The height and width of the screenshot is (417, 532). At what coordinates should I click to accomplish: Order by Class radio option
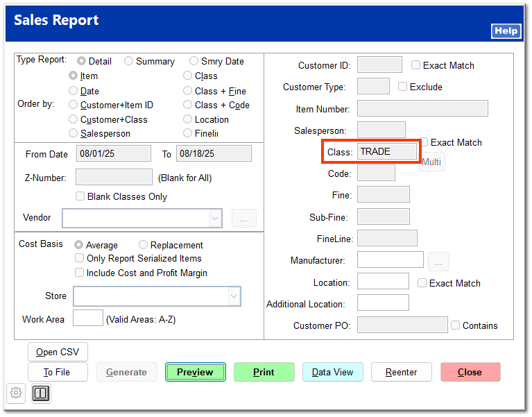tap(187, 76)
